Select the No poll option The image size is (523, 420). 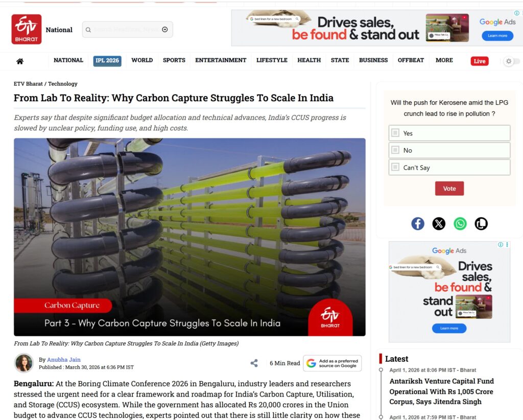[x=449, y=150]
